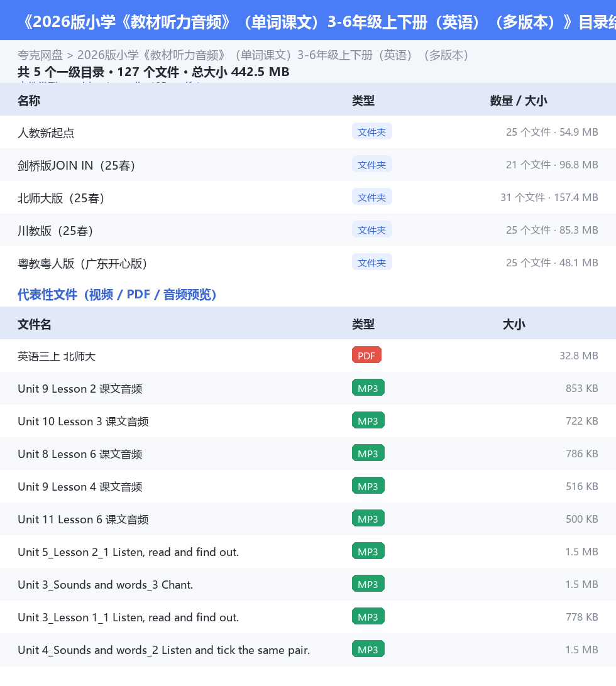Click the size value 778 KB

[582, 617]
